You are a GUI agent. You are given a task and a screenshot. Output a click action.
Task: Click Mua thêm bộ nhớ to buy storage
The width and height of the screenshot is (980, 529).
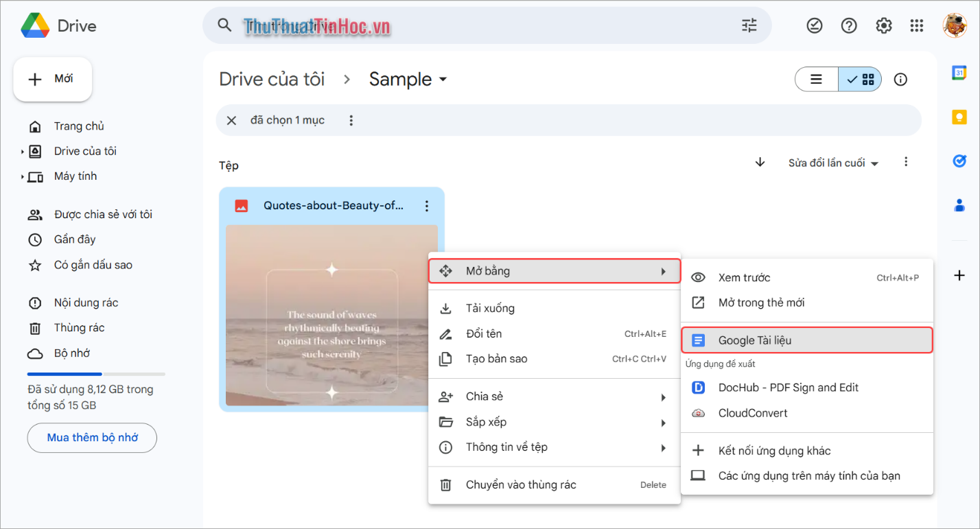[91, 438]
